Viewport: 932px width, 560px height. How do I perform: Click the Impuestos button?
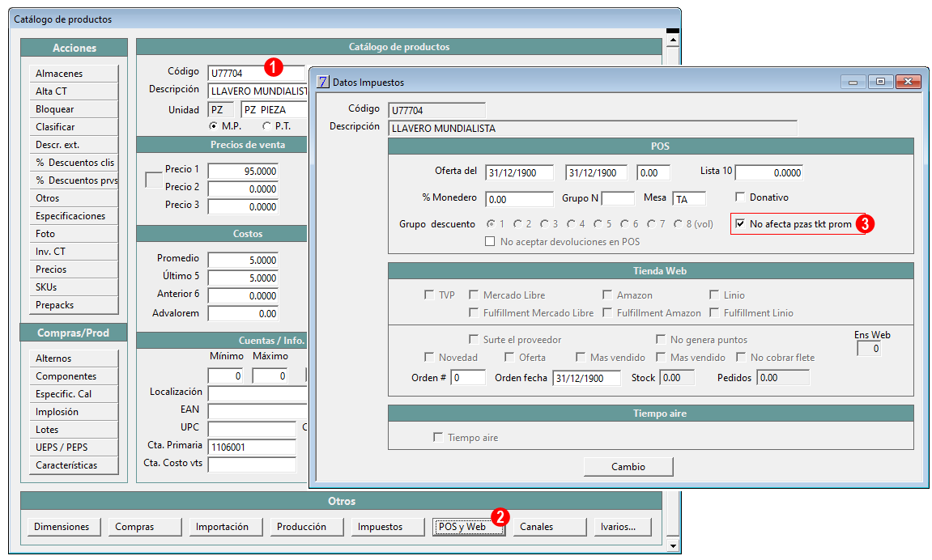[x=388, y=527]
